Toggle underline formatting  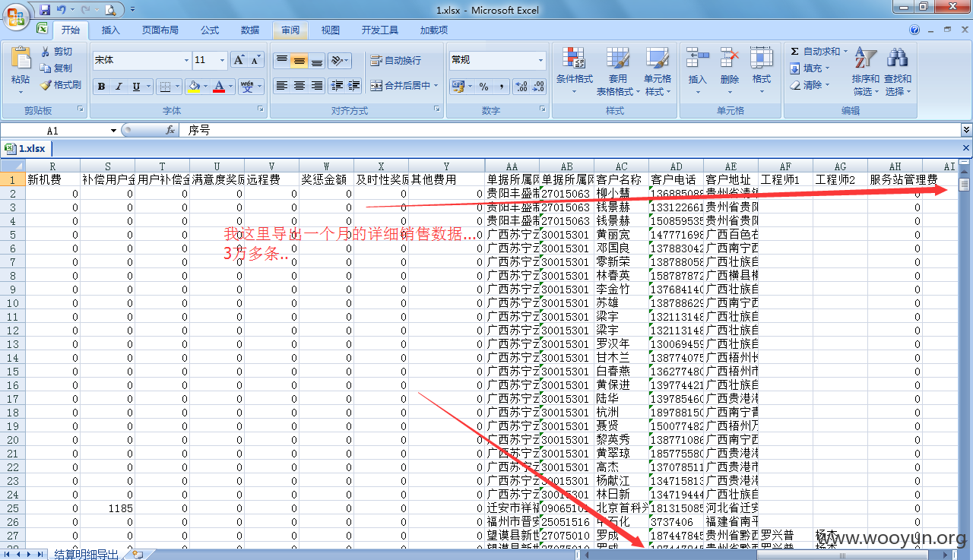point(136,87)
